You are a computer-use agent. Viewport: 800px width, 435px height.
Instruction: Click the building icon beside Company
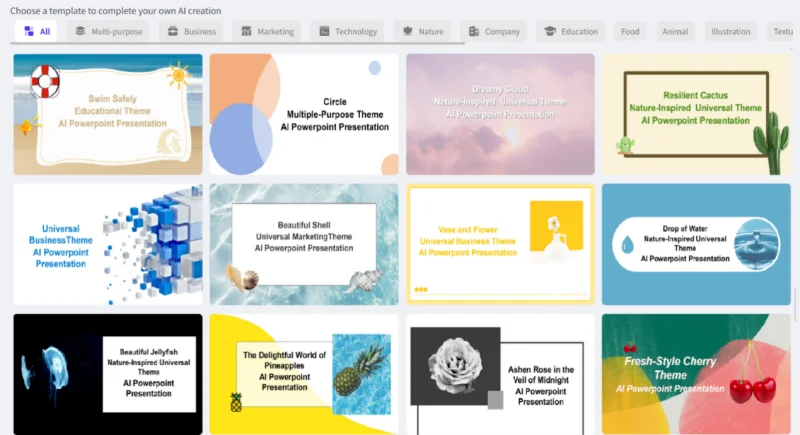(474, 31)
